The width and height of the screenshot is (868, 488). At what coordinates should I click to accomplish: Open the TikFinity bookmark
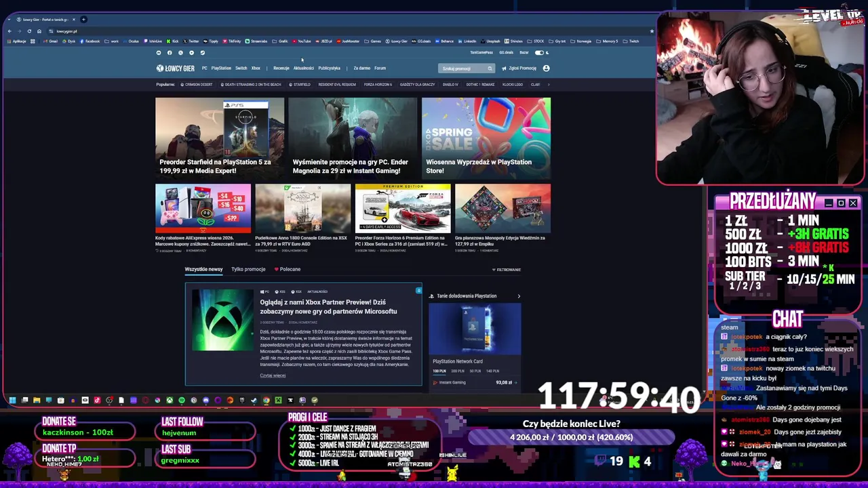click(x=231, y=41)
